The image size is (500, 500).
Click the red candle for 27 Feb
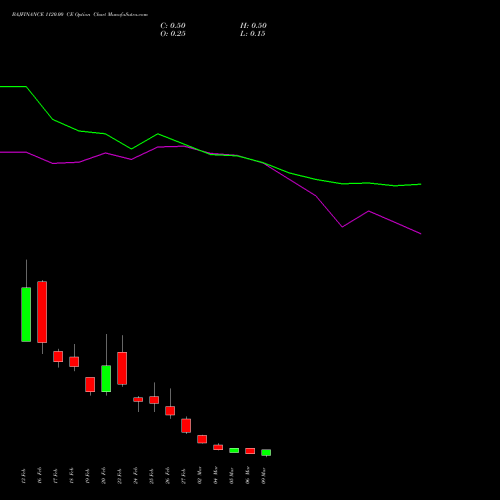point(186,426)
